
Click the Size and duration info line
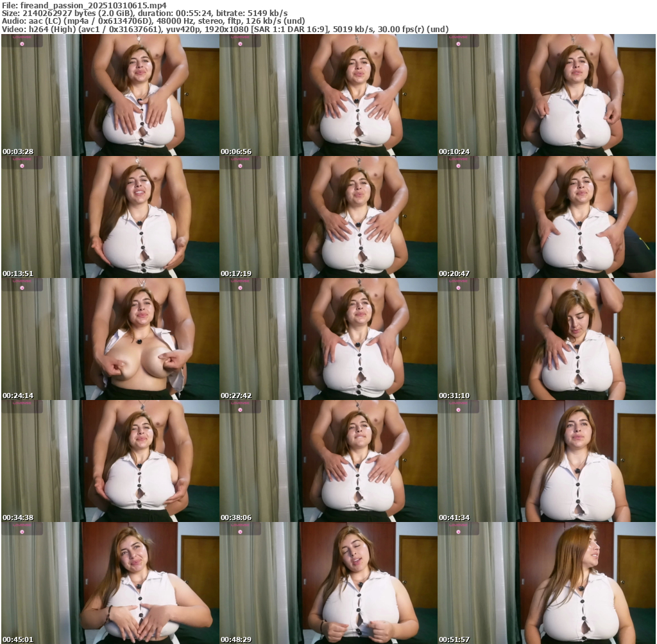[x=144, y=13]
